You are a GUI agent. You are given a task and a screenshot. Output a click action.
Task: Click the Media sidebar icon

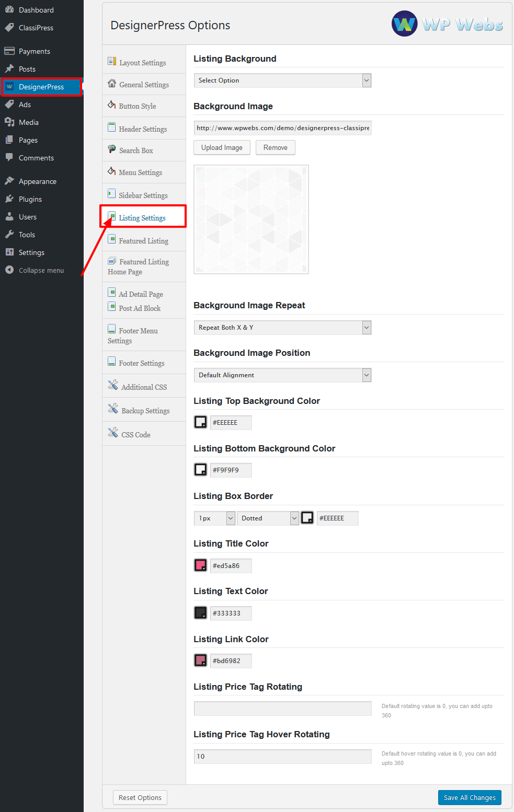pos(9,122)
